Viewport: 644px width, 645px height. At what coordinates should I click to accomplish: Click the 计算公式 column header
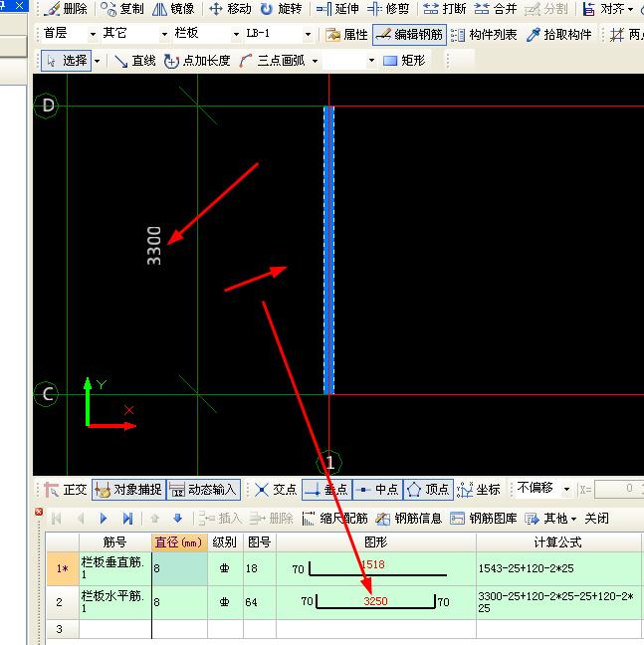tap(557, 542)
